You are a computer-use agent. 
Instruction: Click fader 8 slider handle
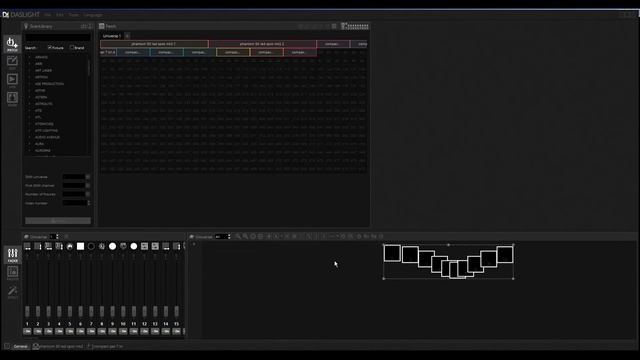tap(102, 311)
